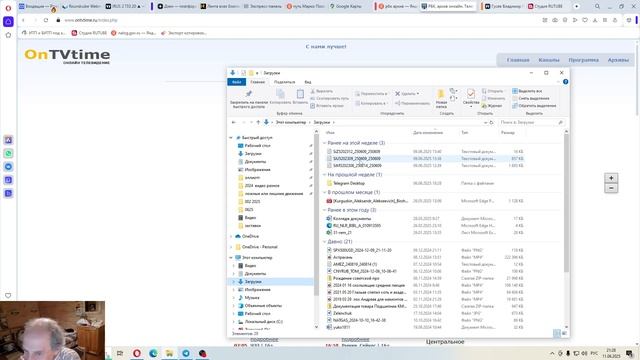Expand OneDrive tree node
This screenshot has width=640, height=360.
(x=231, y=236)
